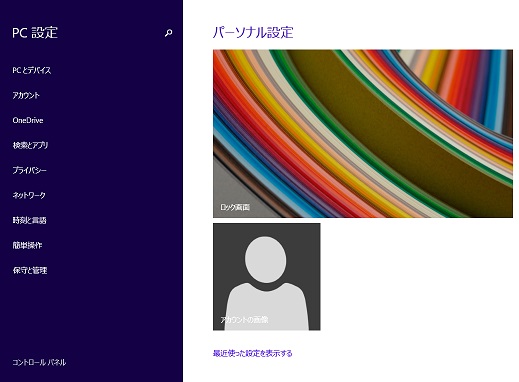
Task: Click the ロック画面 image tile
Action: [x=363, y=134]
